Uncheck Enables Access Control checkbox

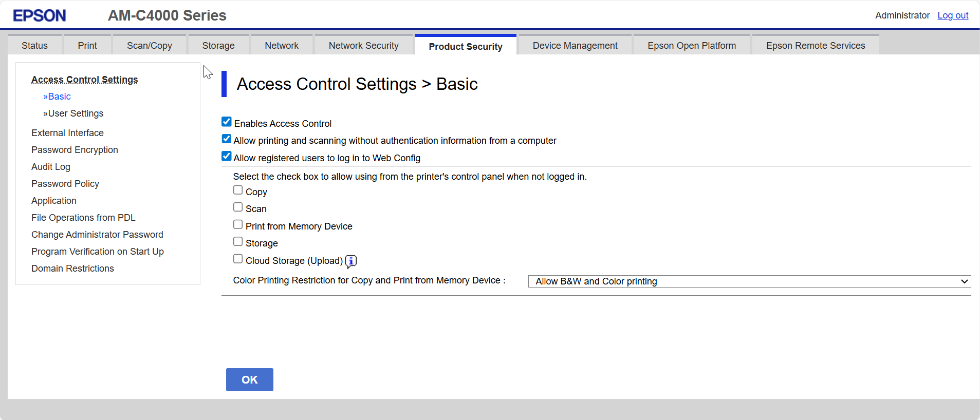[227, 122]
